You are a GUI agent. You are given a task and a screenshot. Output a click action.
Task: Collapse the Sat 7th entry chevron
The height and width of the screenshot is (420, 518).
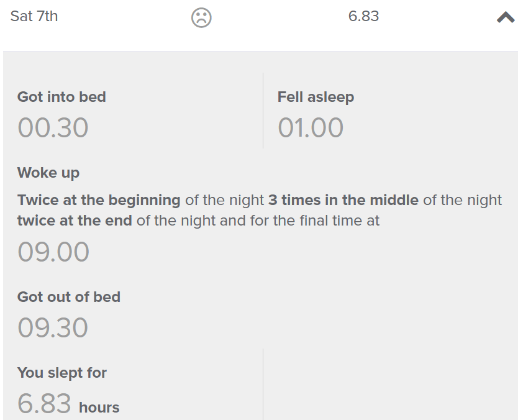[506, 18]
